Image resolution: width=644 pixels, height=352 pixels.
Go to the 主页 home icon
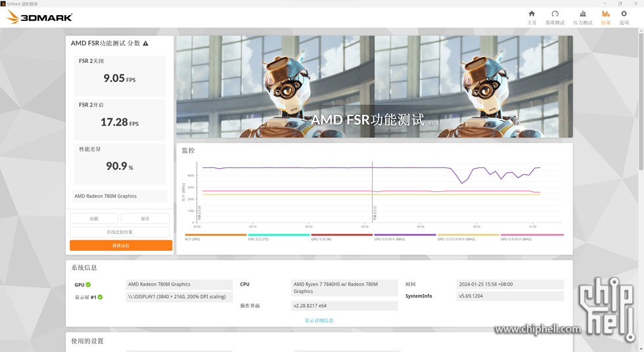tap(532, 17)
